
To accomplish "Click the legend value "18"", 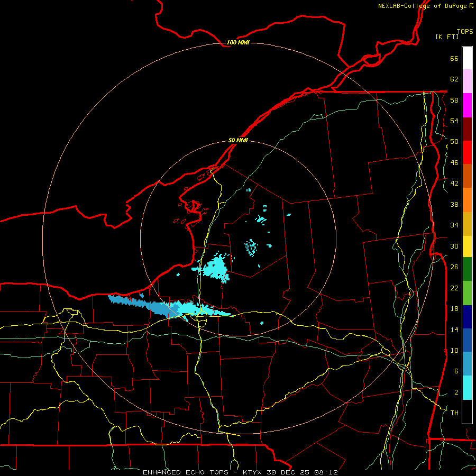I will [x=454, y=308].
